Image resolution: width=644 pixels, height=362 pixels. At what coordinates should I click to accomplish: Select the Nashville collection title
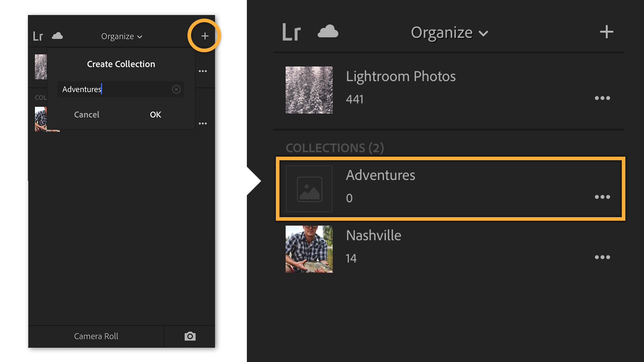pos(374,235)
